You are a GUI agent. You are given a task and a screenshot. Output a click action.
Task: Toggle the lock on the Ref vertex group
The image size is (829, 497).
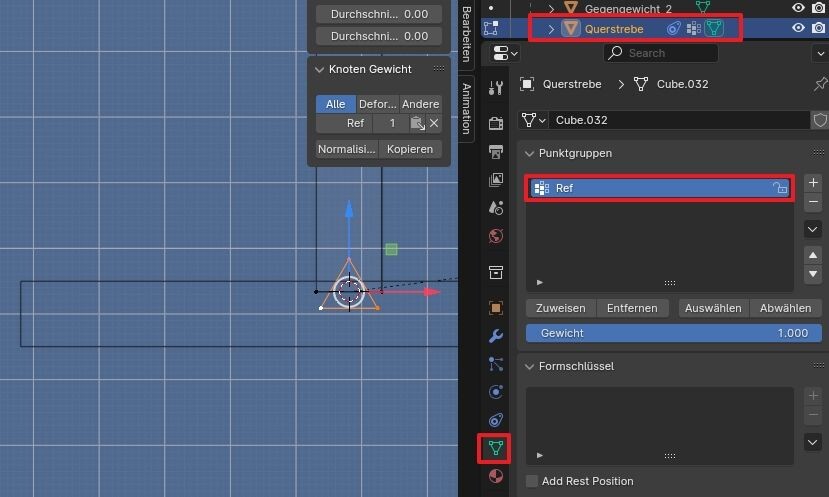(780, 188)
